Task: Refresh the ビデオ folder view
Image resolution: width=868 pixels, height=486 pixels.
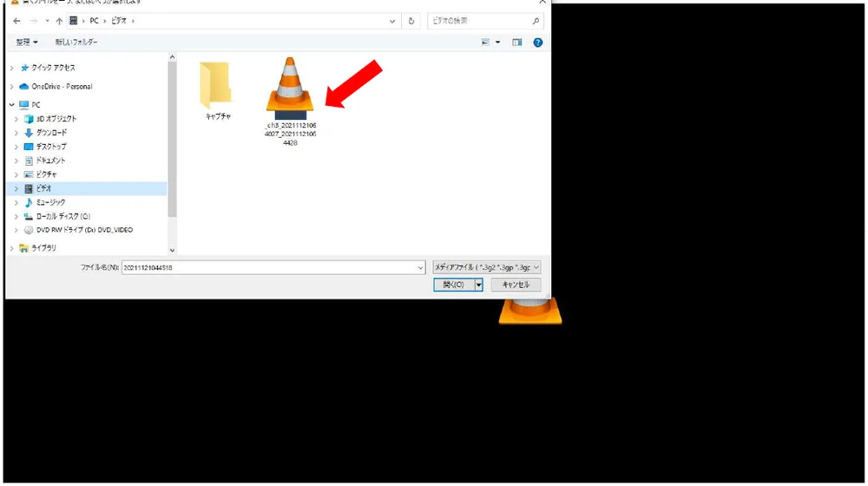Action: coord(411,21)
